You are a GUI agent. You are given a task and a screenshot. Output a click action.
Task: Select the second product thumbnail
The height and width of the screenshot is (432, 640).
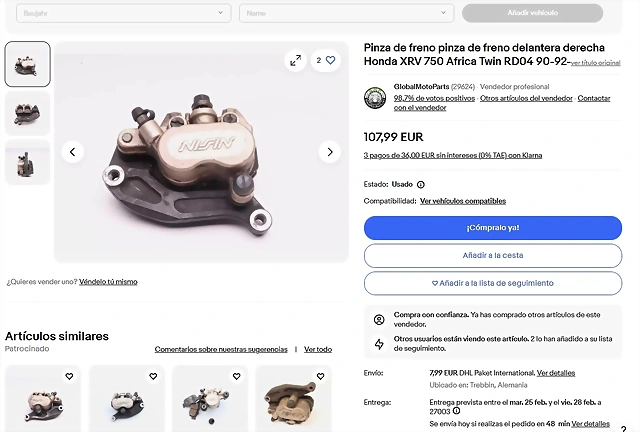coord(27,113)
